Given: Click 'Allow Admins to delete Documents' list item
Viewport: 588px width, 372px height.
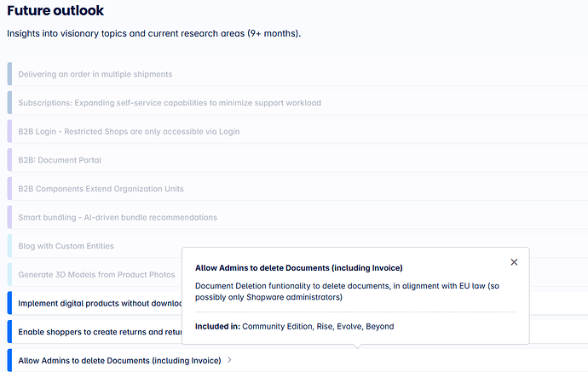Looking at the screenshot, I should point(119,360).
